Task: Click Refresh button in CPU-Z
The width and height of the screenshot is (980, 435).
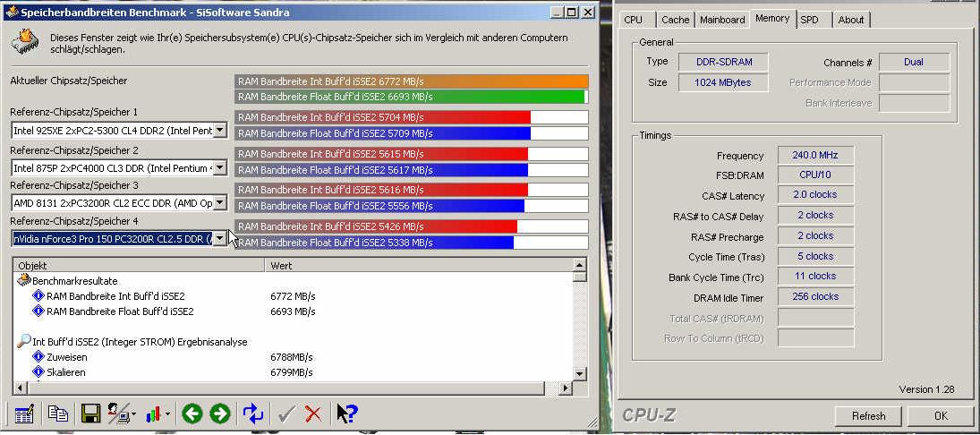Action: click(x=869, y=416)
